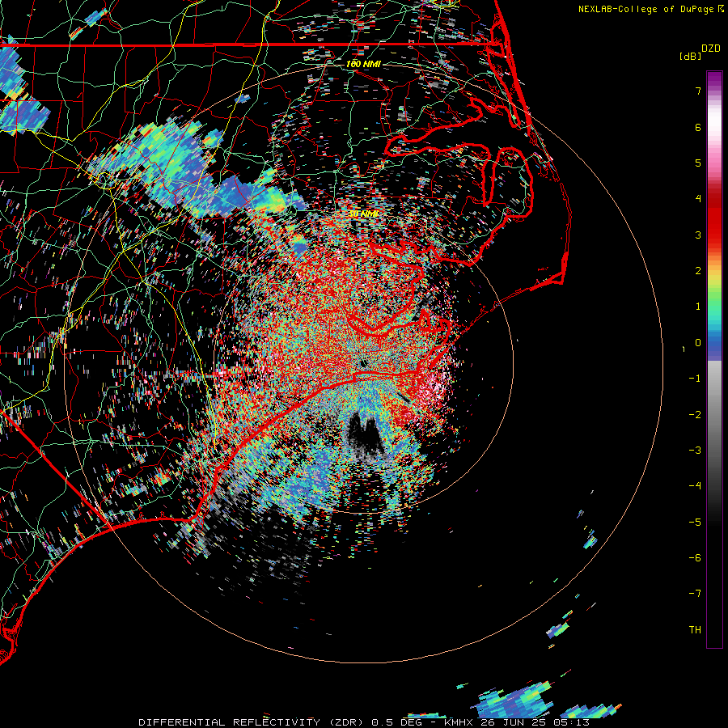Click the 2 dB scale value
The image size is (728, 728).
[698, 271]
